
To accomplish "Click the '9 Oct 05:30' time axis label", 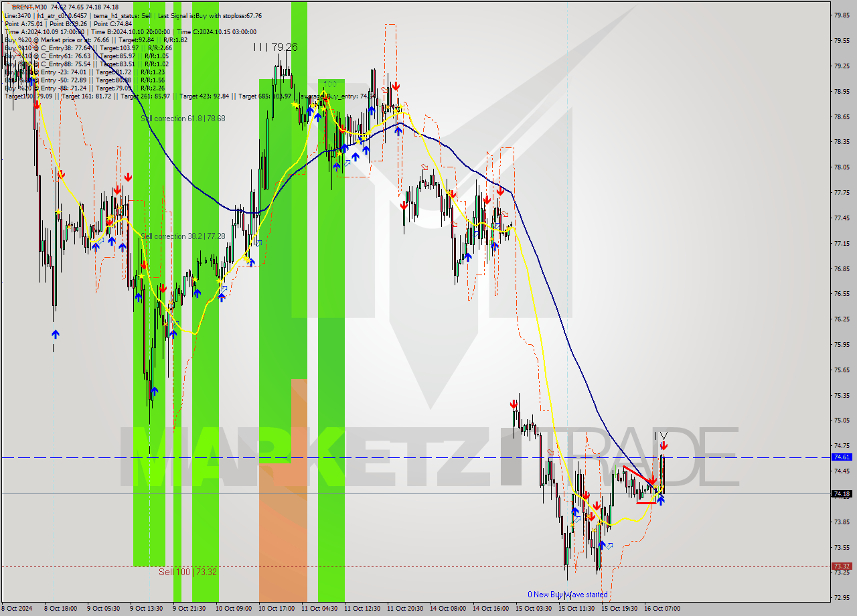I will click(x=104, y=609).
